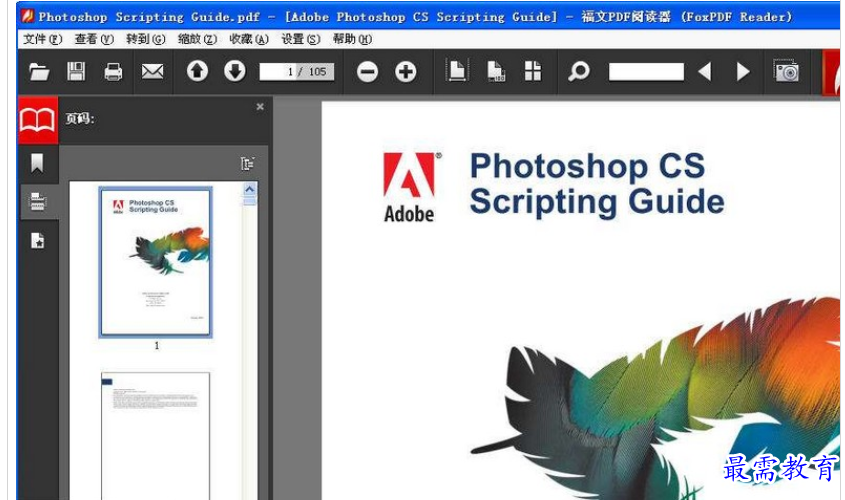
Task: Open the 转到(G) menu
Action: [146, 39]
